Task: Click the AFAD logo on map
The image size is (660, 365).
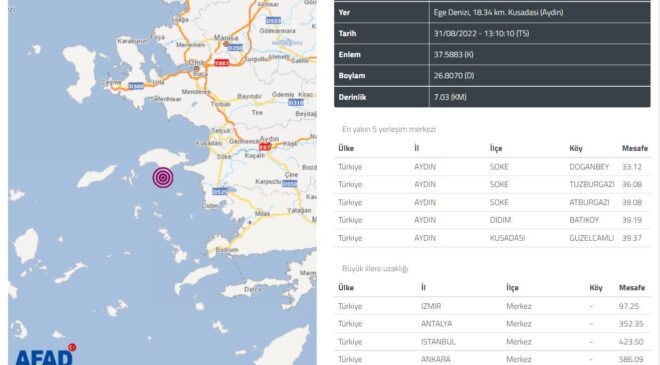Action: pyautogui.click(x=45, y=354)
